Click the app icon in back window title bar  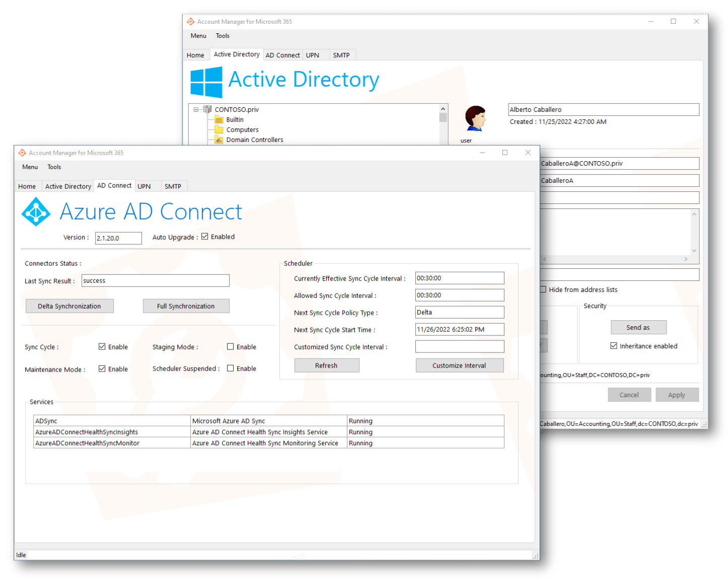tap(190, 22)
